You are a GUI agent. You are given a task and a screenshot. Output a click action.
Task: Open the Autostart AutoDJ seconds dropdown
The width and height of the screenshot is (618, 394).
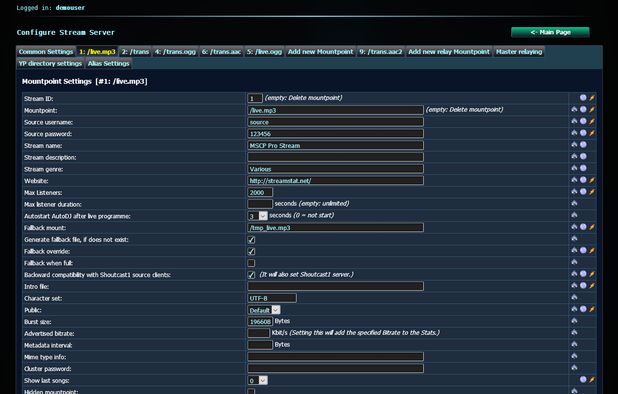258,216
